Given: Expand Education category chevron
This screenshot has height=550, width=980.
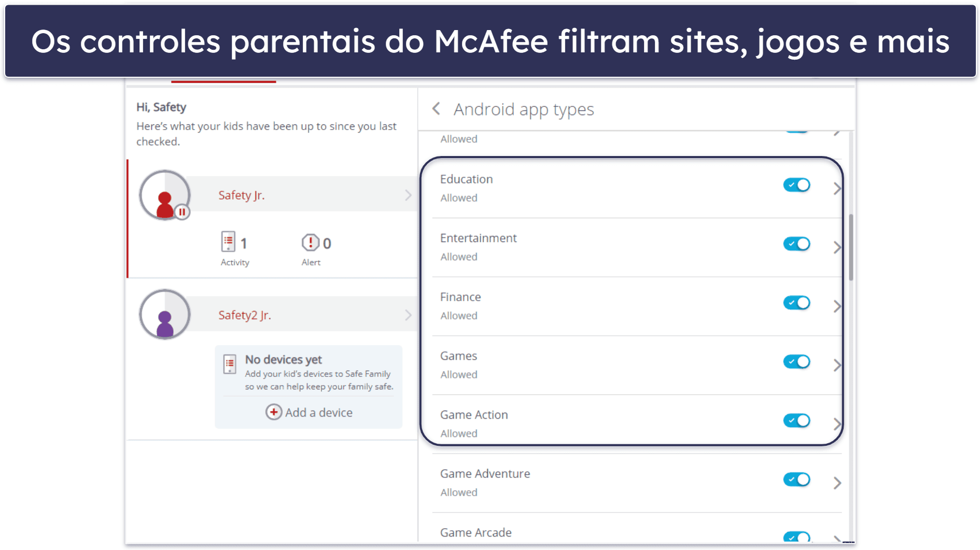Looking at the screenshot, I should 837,188.
